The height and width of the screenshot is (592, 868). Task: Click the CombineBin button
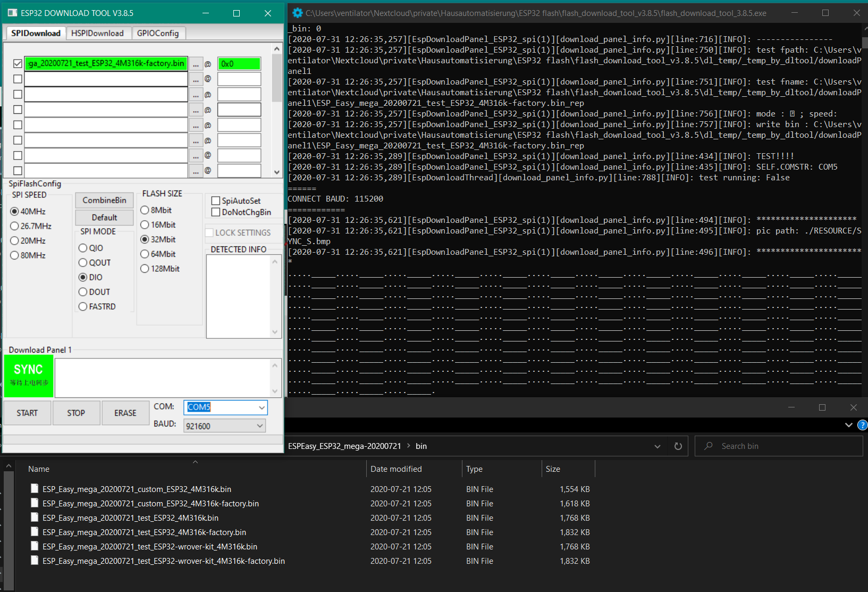tap(104, 200)
